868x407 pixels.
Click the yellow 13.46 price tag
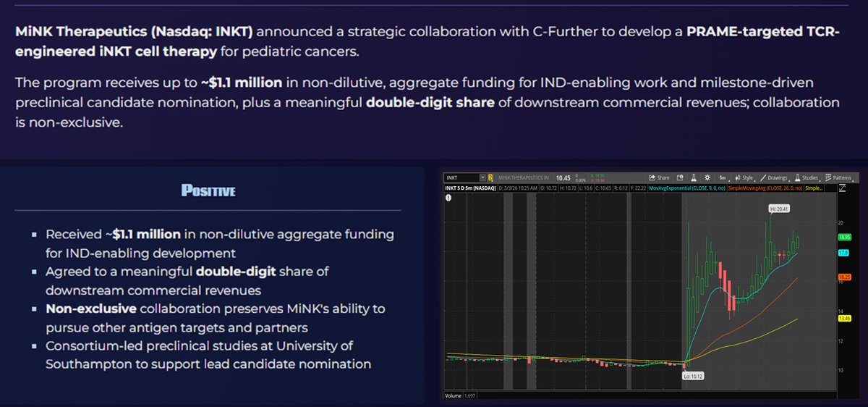(844, 318)
